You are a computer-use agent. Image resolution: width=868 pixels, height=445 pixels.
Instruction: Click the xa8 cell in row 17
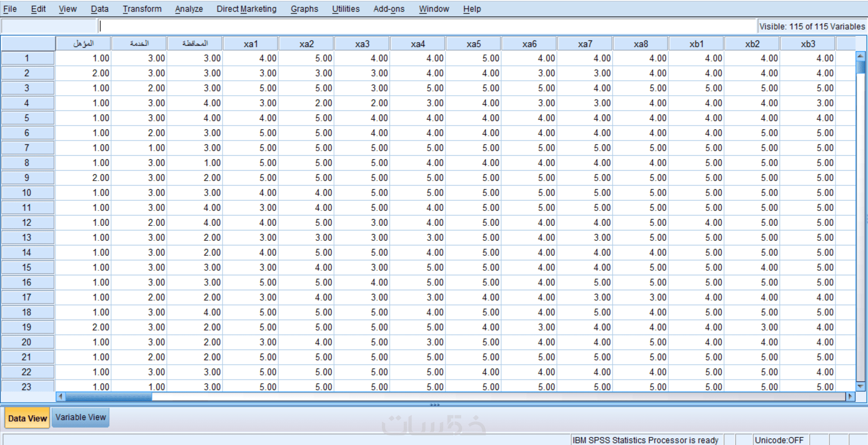pyautogui.click(x=641, y=297)
